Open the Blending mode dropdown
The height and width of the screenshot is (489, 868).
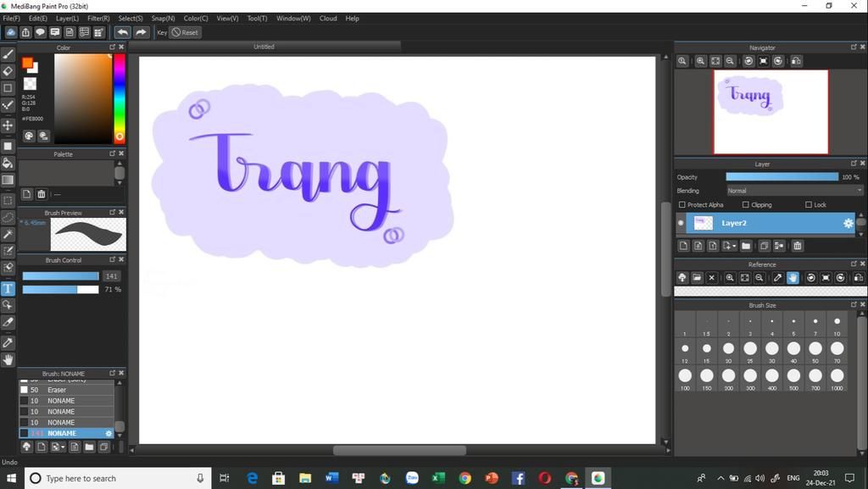(x=794, y=191)
